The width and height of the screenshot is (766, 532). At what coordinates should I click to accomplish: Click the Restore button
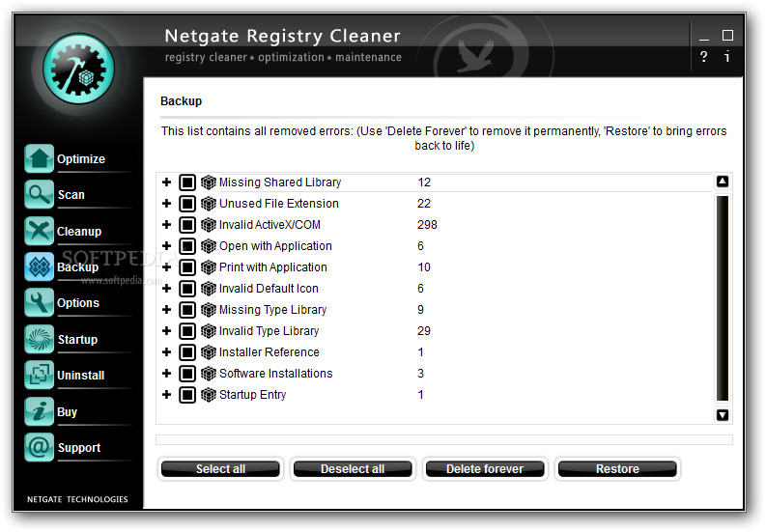tap(617, 469)
